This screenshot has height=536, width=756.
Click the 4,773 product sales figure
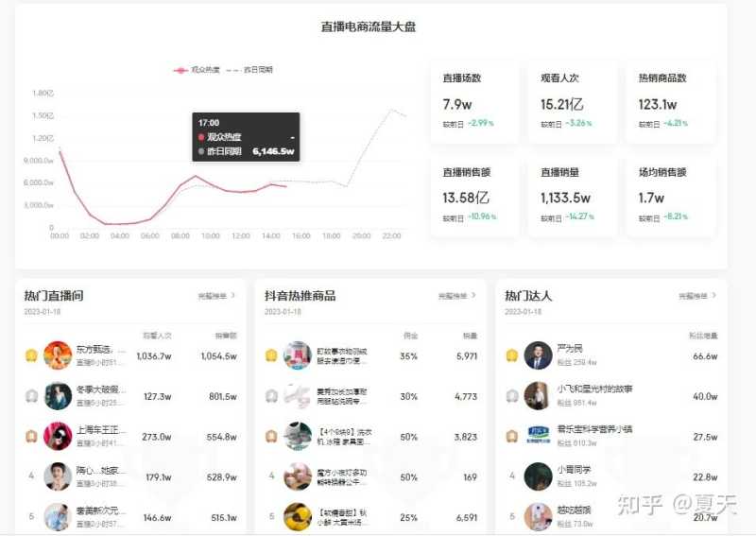pos(466,397)
